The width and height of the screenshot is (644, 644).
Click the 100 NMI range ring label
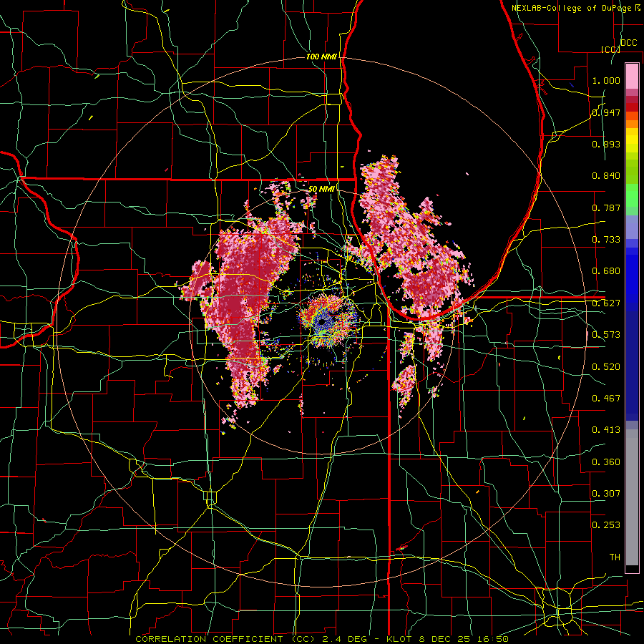coord(321,57)
